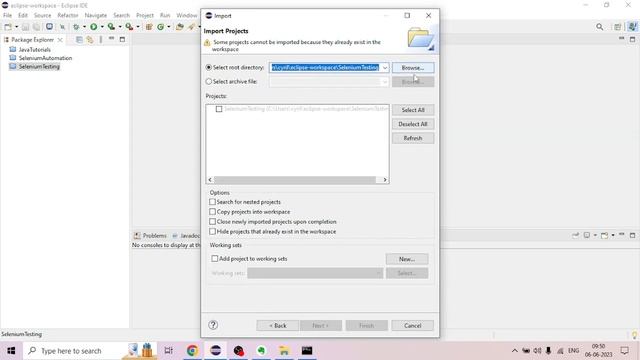Open the Navigate menu
Image resolution: width=640 pixels, height=360 pixels.
(96, 15)
